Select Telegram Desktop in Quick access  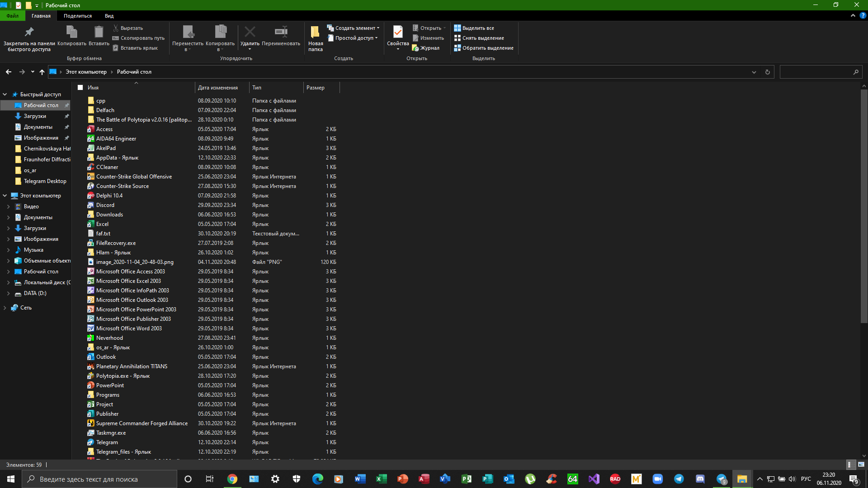pos(45,181)
